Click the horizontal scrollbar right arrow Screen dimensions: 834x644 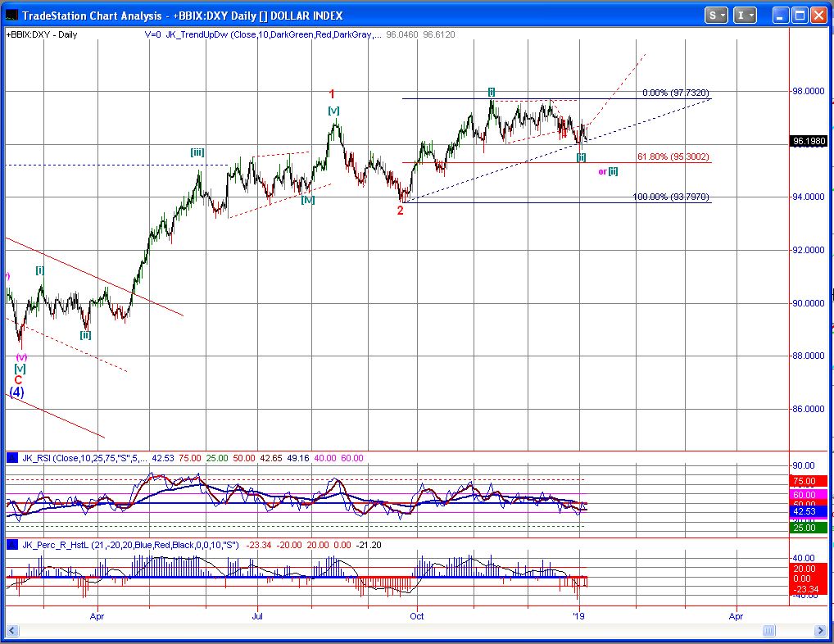pos(820,631)
